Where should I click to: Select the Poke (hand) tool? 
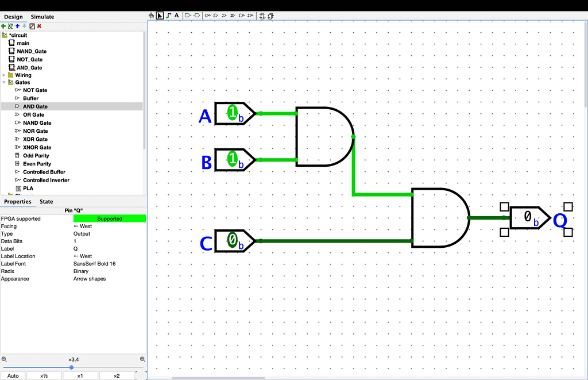click(x=152, y=16)
